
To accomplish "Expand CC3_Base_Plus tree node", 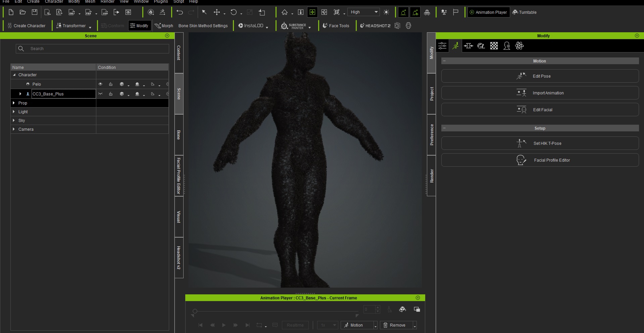I will 20,94.
